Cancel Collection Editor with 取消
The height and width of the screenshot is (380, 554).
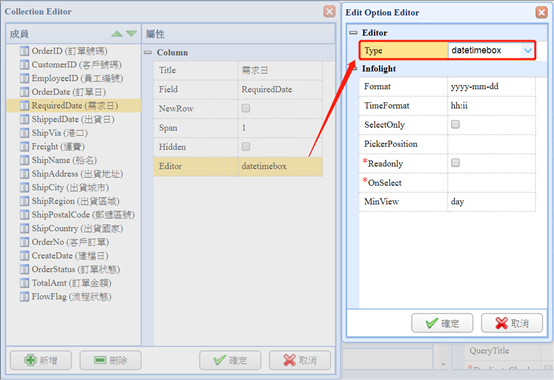coord(300,360)
